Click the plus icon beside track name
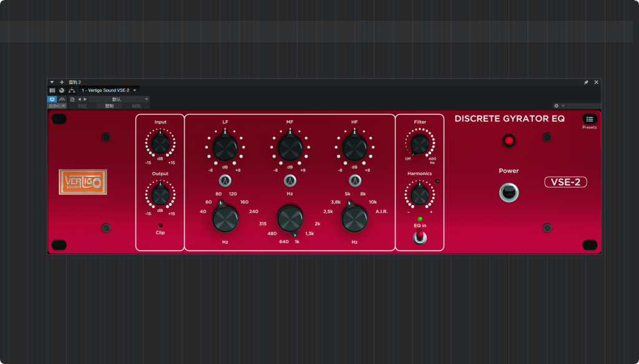Screen dimensions: 639x364 62,82
